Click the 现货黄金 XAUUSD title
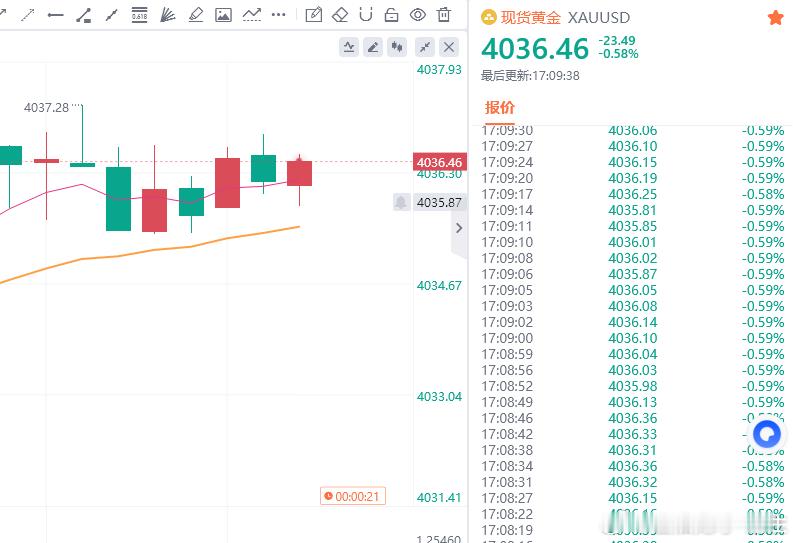Image resolution: width=796 pixels, height=543 pixels. 565,18
